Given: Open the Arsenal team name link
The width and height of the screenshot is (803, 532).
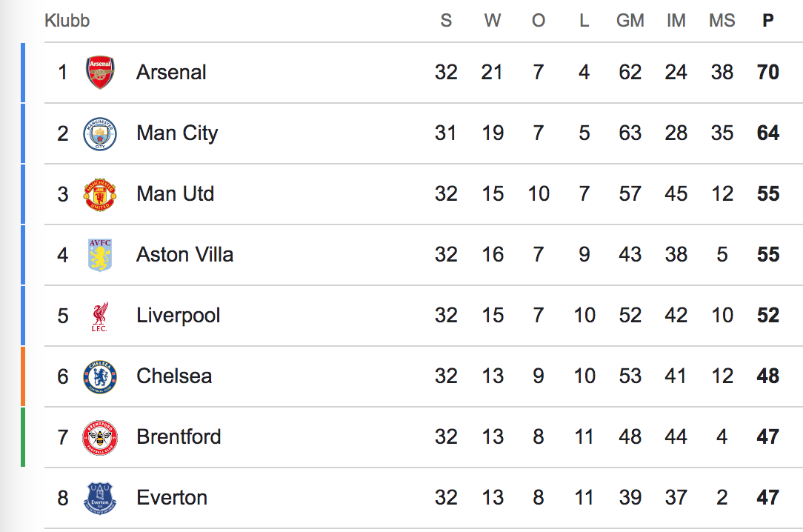Looking at the screenshot, I should (x=171, y=73).
